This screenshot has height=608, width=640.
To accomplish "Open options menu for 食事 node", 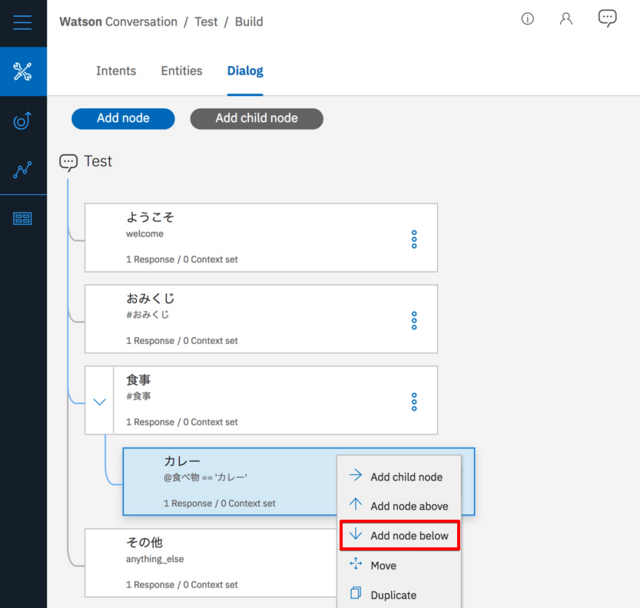I will tap(414, 402).
